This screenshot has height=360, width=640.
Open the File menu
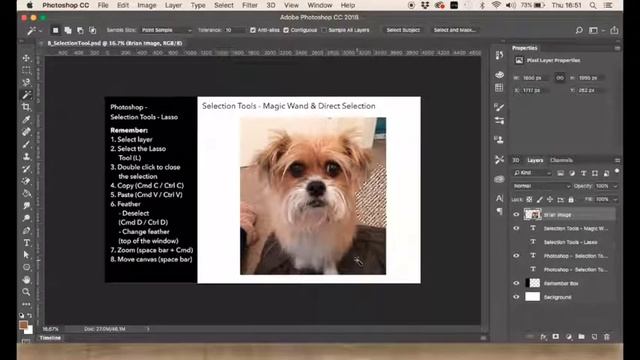[x=103, y=5]
